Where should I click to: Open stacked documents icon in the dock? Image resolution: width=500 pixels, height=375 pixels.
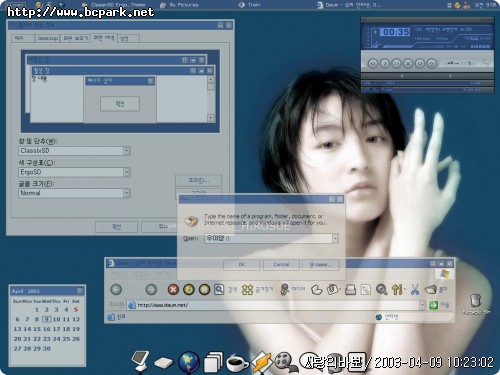[x=213, y=362]
